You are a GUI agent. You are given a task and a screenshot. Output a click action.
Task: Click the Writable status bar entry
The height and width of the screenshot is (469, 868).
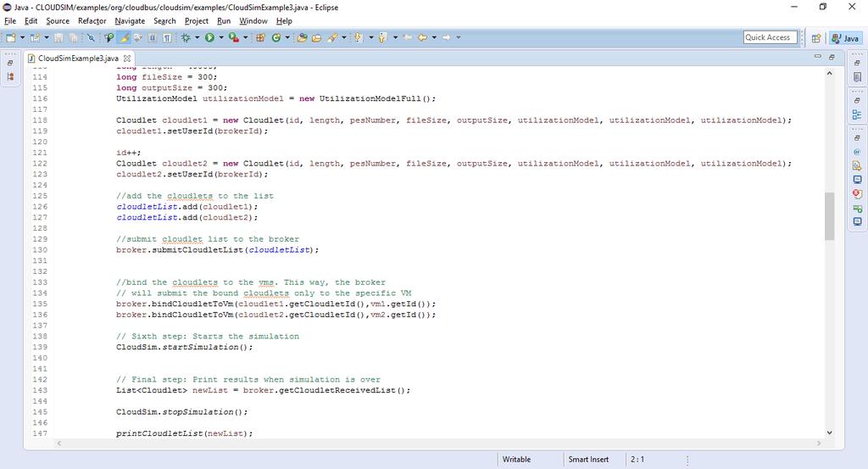pos(516,460)
